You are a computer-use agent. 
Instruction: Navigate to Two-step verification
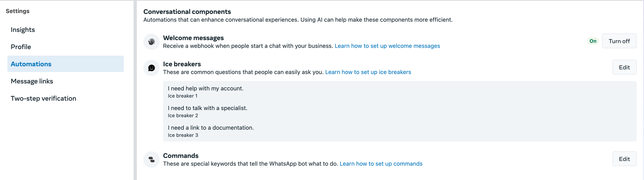pos(43,99)
